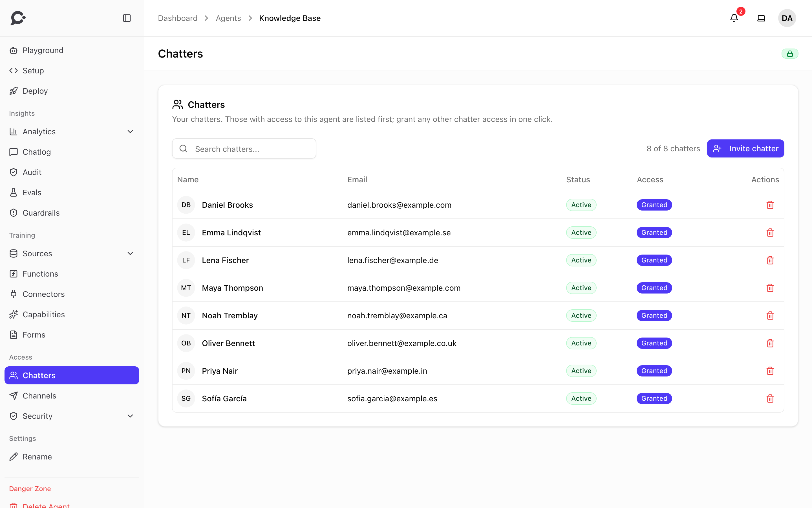This screenshot has width=812, height=508.
Task: Select Chatters in the sidebar
Action: 72,375
